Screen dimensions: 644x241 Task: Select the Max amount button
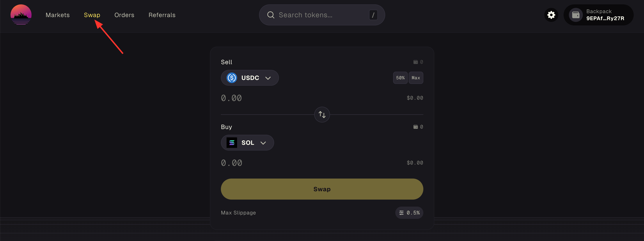pos(416,78)
